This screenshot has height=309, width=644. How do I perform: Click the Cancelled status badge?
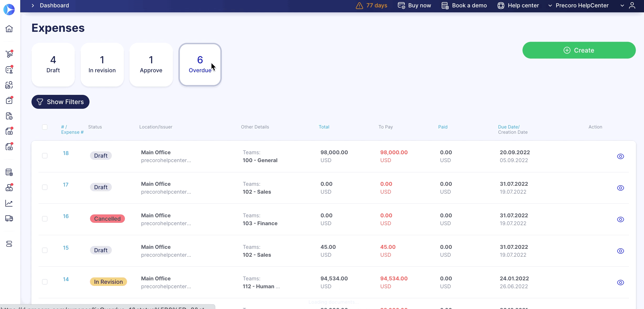107,219
